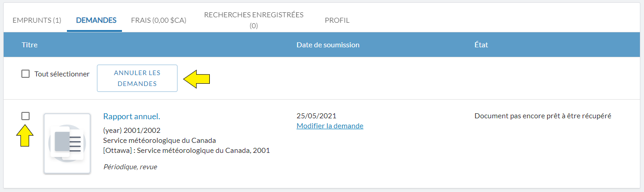Click the Date de soumission column header

point(328,45)
